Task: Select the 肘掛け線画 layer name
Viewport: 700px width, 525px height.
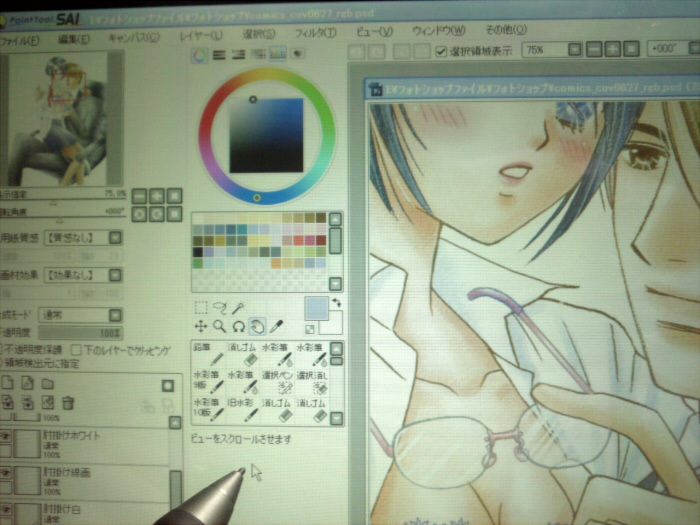Action: (67, 472)
